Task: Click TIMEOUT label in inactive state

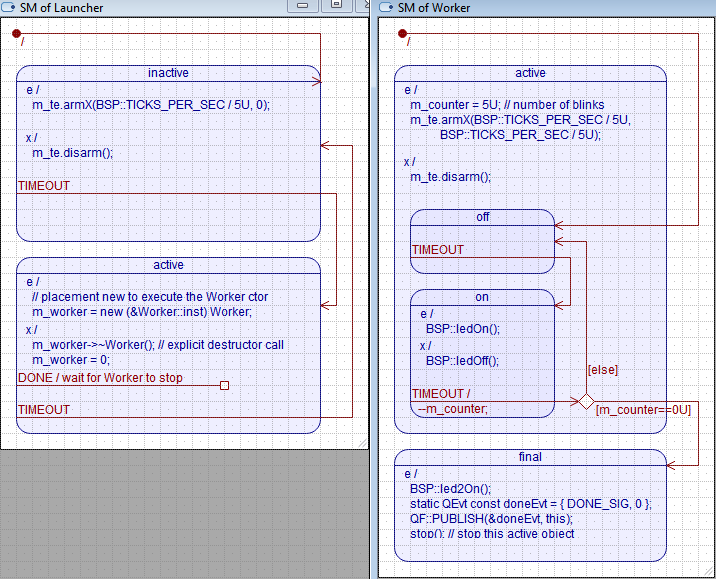Action: (44, 186)
